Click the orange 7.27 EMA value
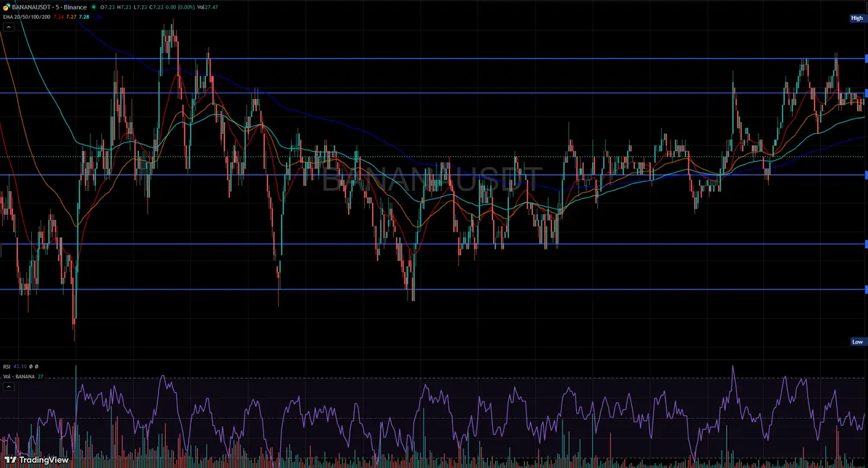The width and height of the screenshot is (868, 468). tap(72, 17)
